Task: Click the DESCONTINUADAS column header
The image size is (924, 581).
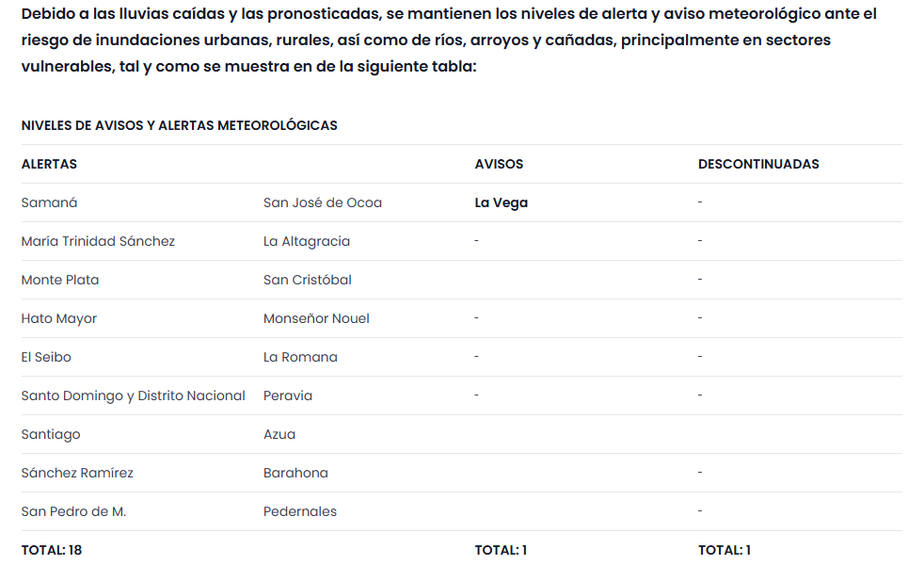Action: [x=758, y=164]
